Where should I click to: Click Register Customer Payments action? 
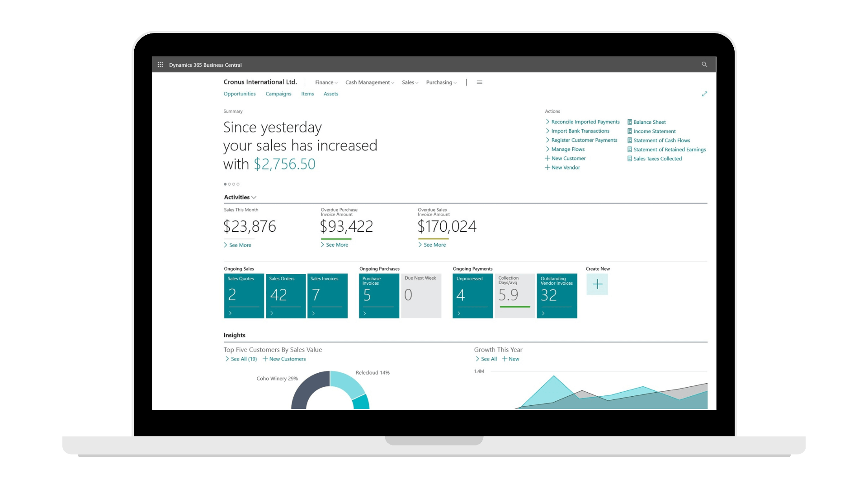pos(581,140)
